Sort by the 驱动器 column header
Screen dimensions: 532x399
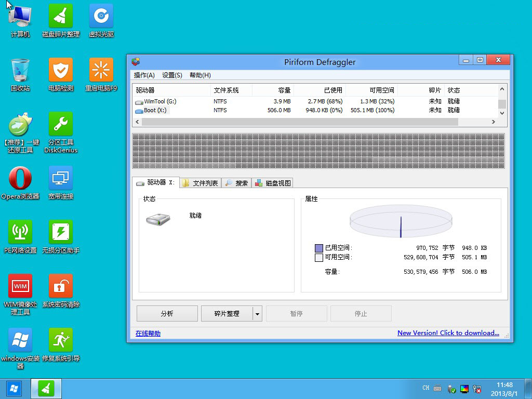(171, 90)
